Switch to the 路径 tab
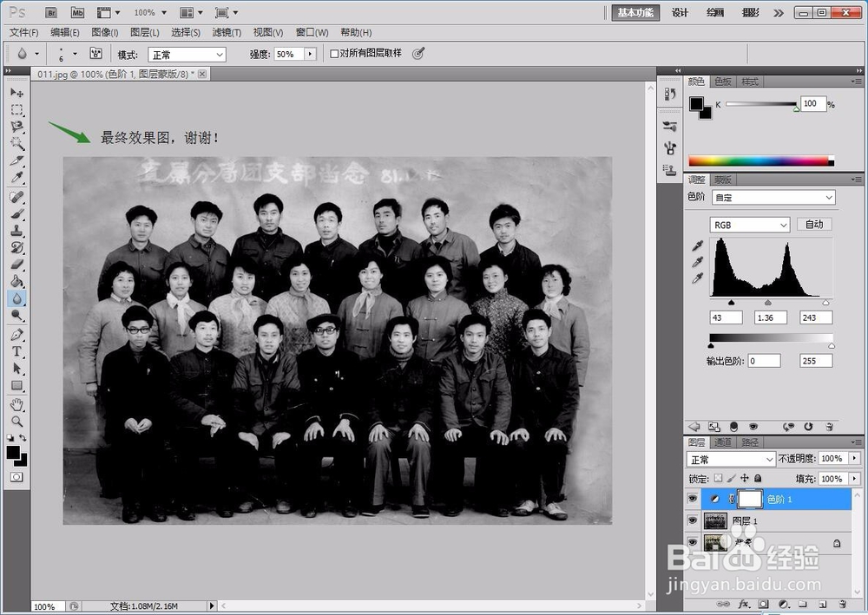 coord(750,442)
